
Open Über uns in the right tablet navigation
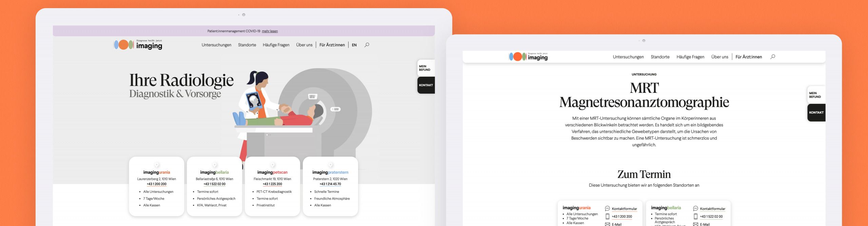(x=719, y=57)
